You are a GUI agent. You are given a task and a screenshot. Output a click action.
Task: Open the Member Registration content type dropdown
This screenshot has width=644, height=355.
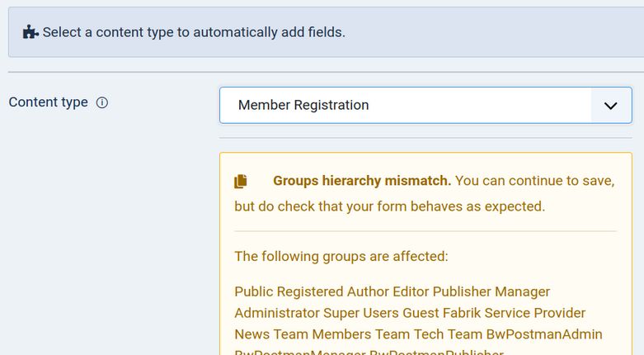(405, 105)
